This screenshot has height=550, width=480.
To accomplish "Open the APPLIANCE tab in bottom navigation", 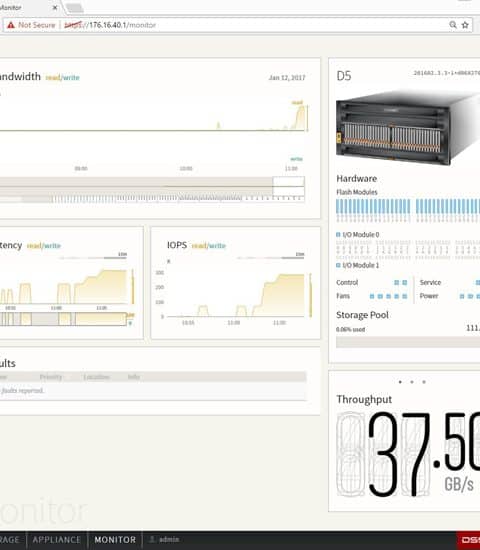I will [57, 540].
